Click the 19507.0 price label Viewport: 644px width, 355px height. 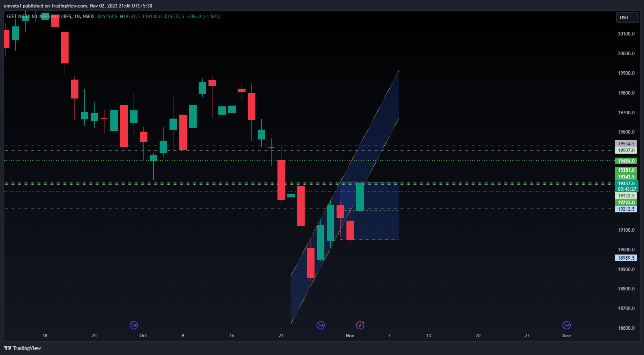click(626, 151)
